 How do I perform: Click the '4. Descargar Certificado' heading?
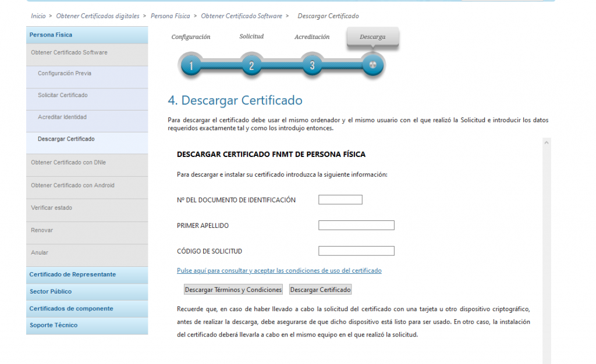235,100
